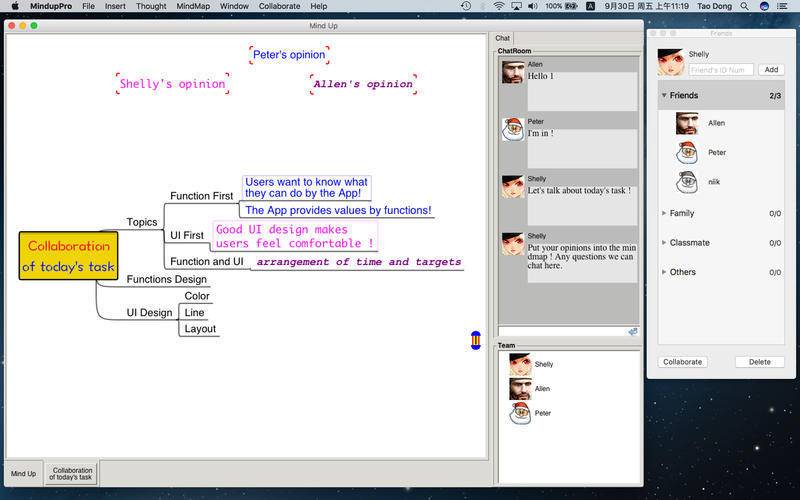Switch to the Mind Up bottom tab
The width and height of the screenshot is (800, 500).
[x=23, y=473]
